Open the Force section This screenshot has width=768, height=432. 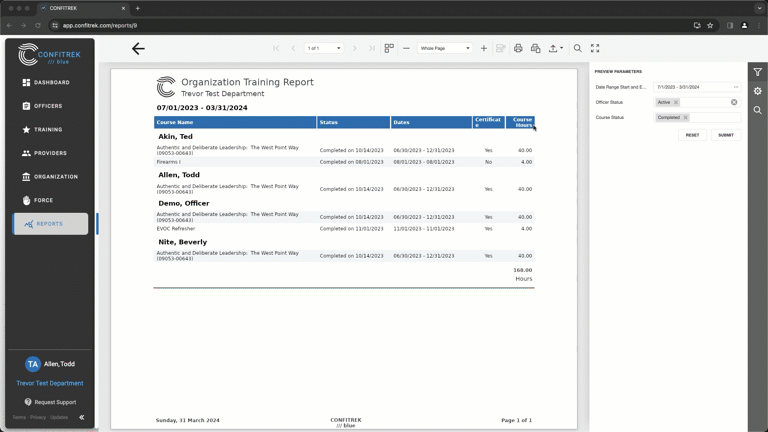(50, 200)
